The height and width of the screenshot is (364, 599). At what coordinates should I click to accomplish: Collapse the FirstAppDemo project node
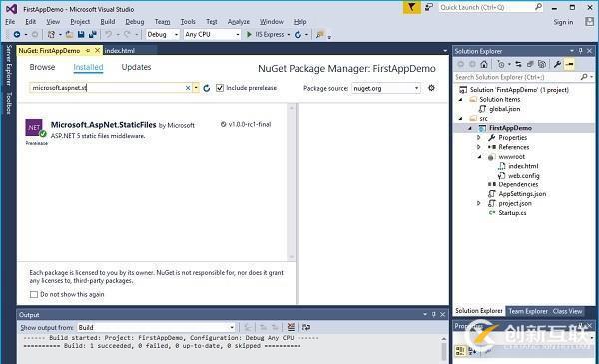(x=470, y=128)
